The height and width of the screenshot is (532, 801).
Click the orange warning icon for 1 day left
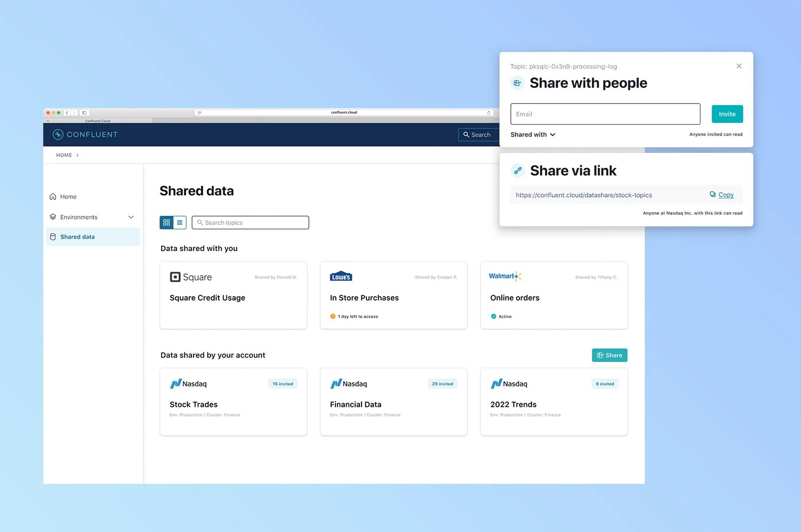coord(333,316)
